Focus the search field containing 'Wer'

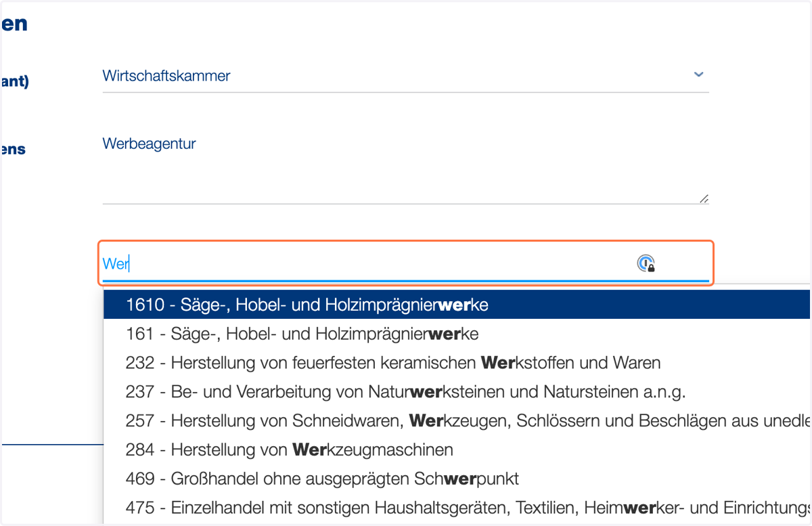405,263
